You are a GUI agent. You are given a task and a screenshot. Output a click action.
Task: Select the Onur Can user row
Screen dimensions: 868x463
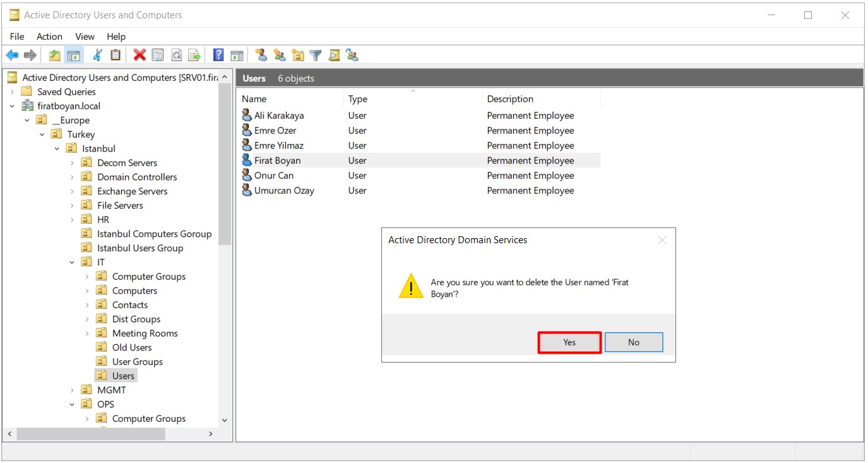[420, 176]
